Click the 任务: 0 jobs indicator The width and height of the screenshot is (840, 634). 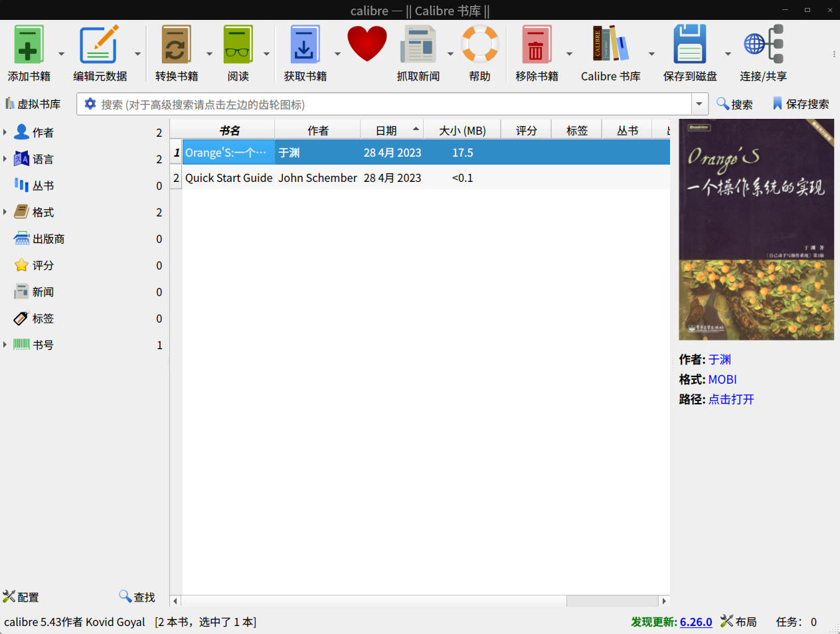click(x=796, y=622)
